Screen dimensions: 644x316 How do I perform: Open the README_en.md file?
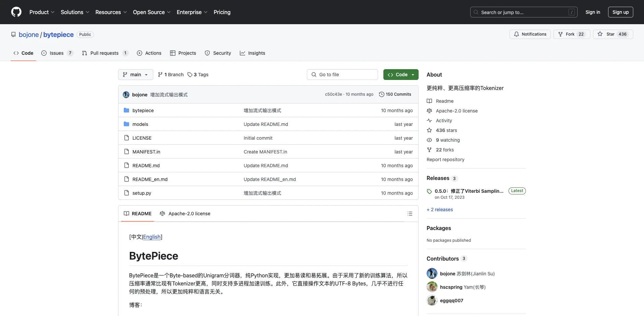coord(150,179)
